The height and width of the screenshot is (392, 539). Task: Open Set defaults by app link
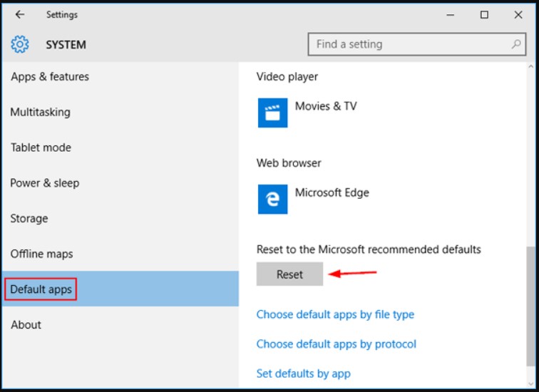tap(304, 373)
